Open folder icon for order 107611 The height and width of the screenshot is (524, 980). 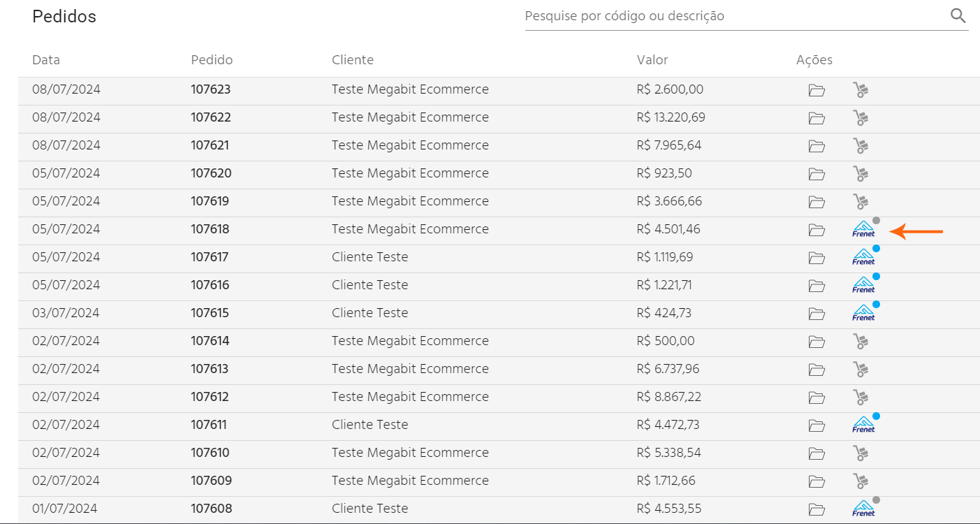(817, 425)
